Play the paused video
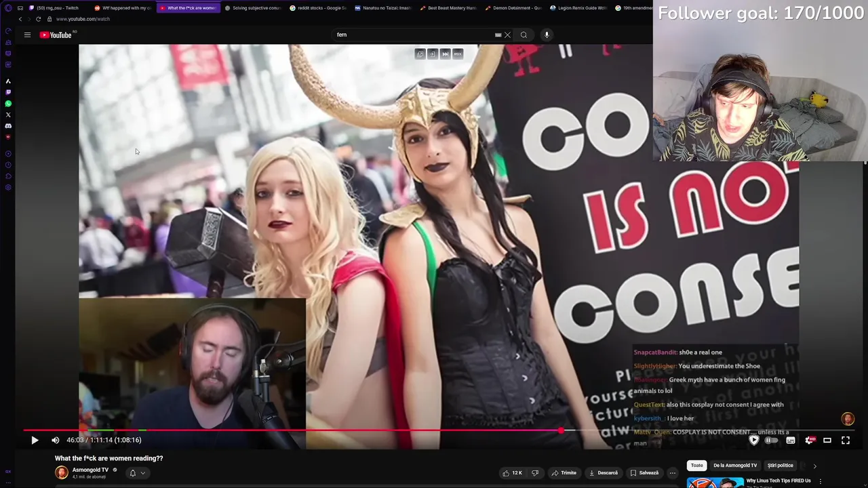This screenshot has width=868, height=488. [35, 440]
